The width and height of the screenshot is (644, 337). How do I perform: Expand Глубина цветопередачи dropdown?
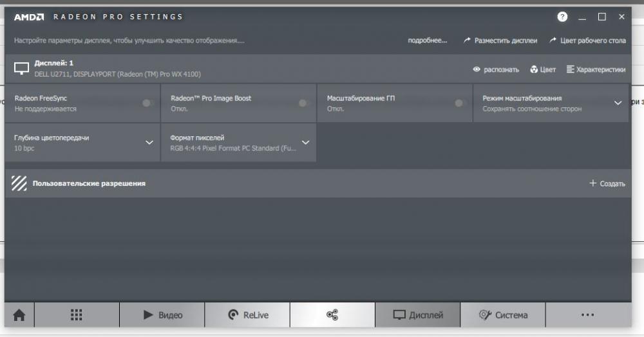[149, 143]
